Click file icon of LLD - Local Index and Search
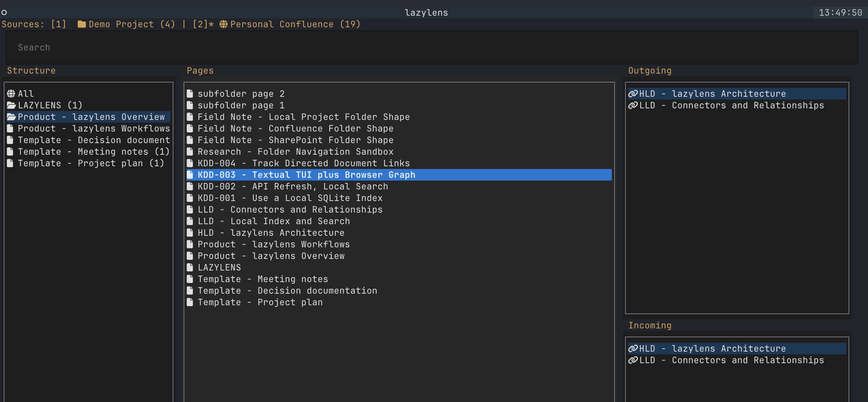The image size is (868, 402). pos(190,221)
